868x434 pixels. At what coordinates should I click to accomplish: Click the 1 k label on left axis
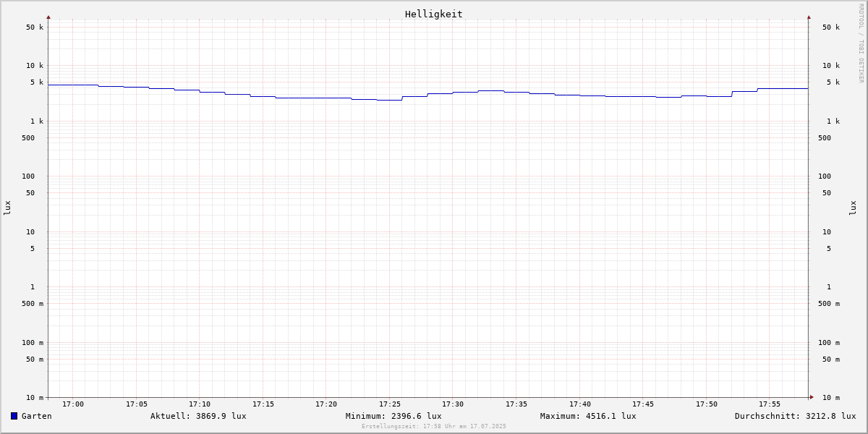[37, 122]
